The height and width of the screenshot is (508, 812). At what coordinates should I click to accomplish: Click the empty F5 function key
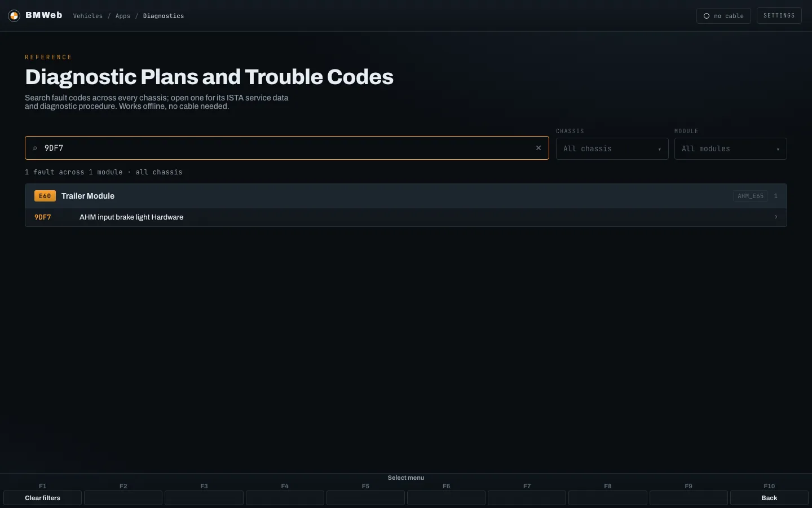365,498
